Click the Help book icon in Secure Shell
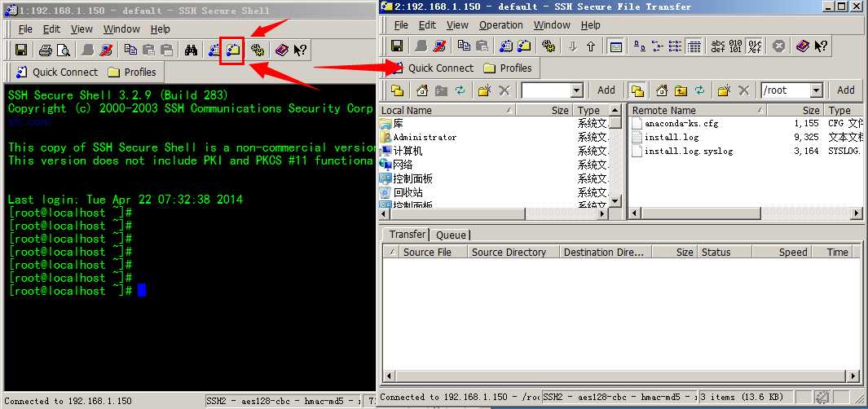The image size is (868, 409). point(282,51)
